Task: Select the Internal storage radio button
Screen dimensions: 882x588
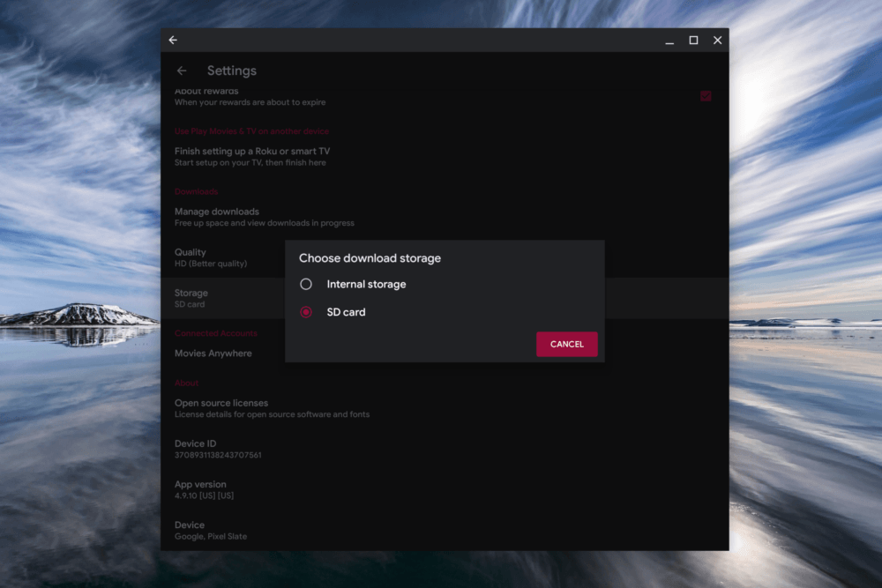Action: [x=306, y=284]
